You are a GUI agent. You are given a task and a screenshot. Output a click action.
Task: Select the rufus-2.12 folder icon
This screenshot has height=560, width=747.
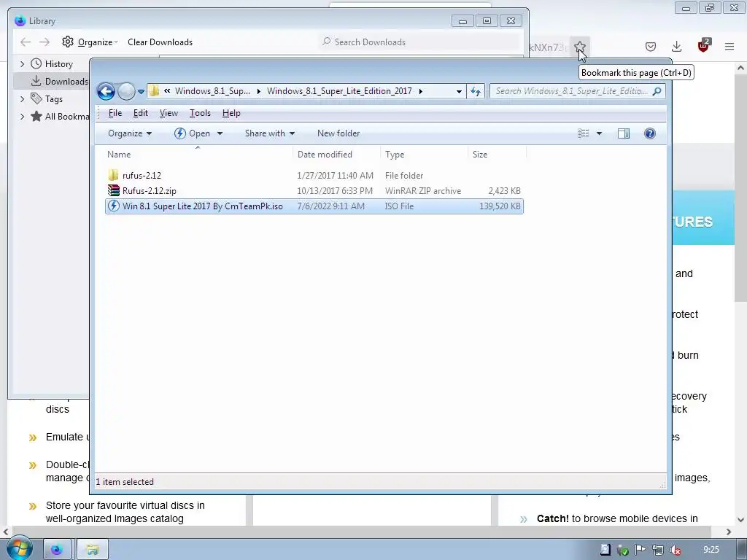click(113, 175)
